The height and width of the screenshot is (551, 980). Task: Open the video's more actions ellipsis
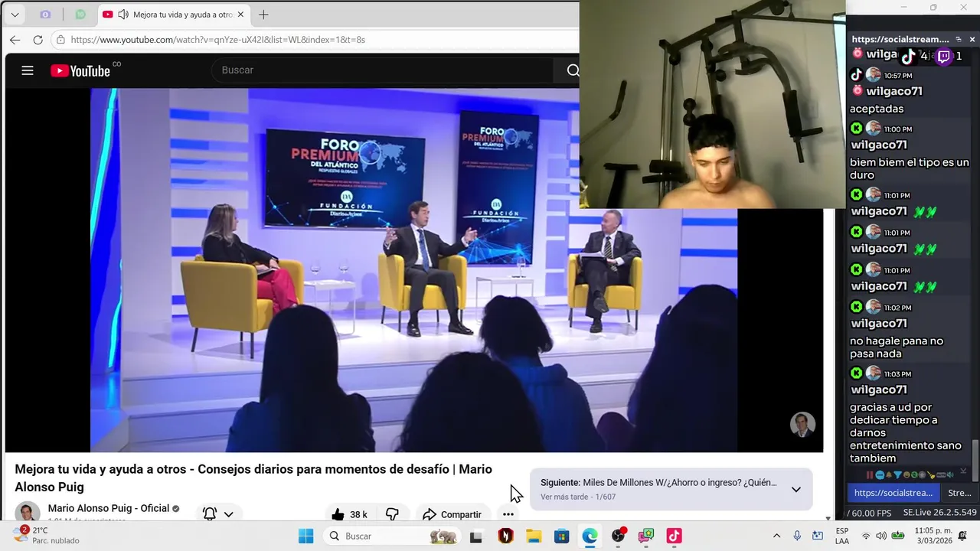(508, 514)
